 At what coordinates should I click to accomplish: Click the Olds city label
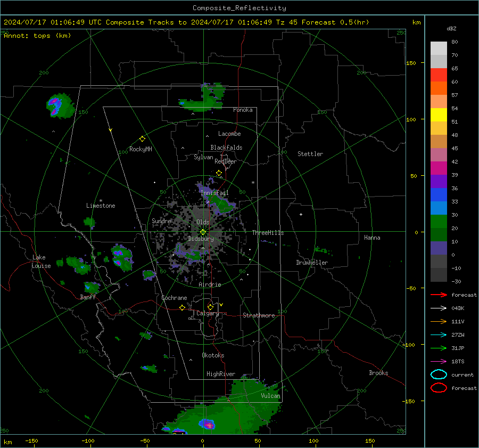(x=203, y=222)
